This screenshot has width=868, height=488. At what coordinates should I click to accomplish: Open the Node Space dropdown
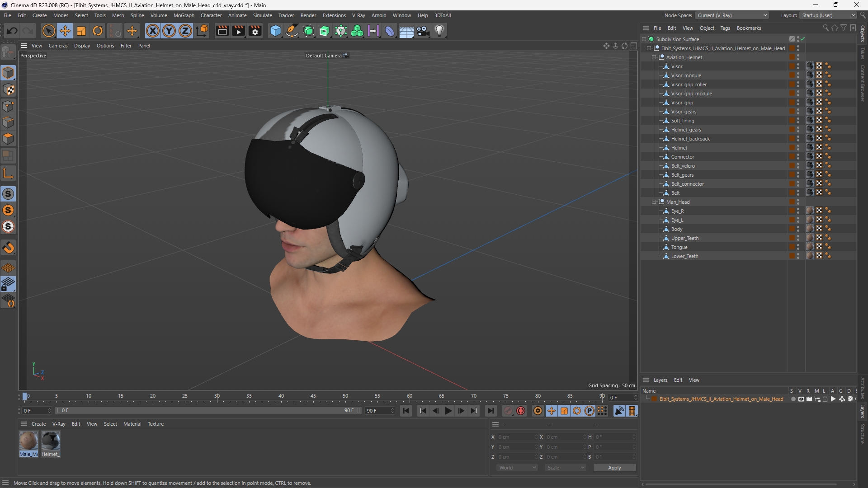pyautogui.click(x=732, y=15)
